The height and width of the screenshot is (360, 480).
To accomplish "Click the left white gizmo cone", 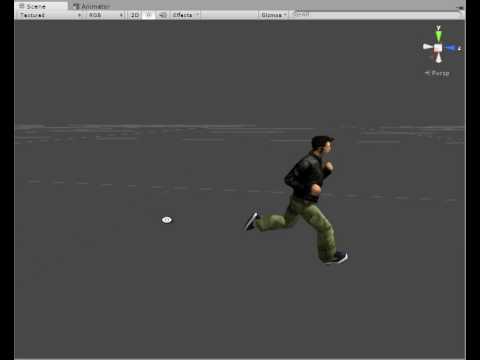I will 428,47.
